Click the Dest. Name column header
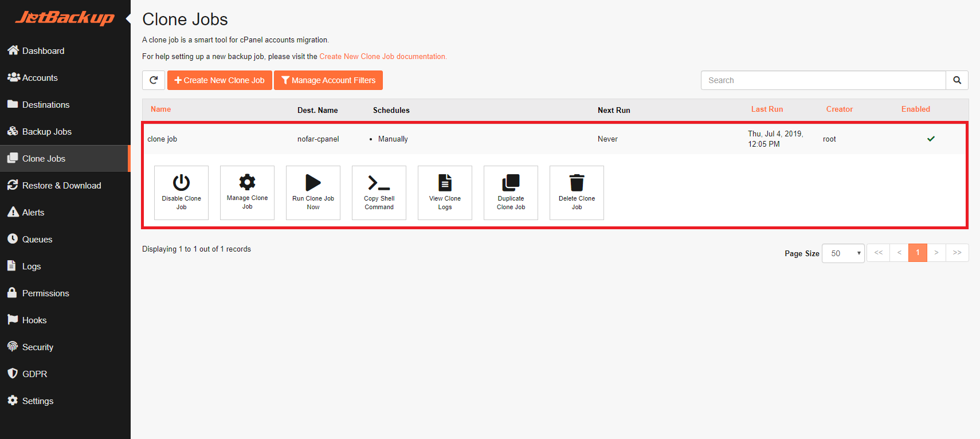 click(317, 110)
